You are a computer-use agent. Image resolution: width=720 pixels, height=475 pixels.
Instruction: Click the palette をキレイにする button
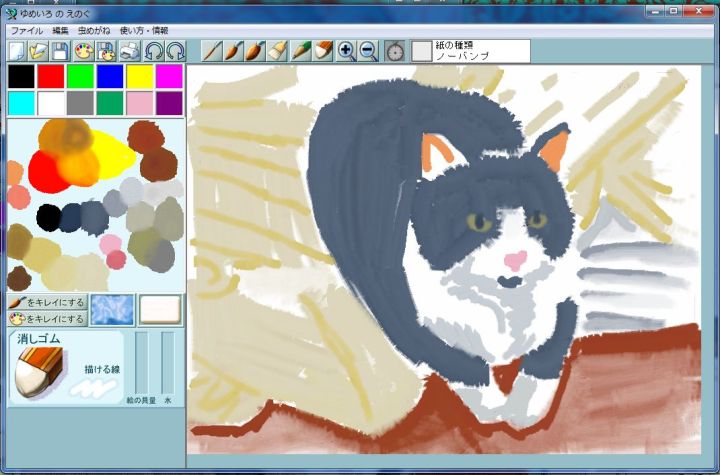[46, 319]
